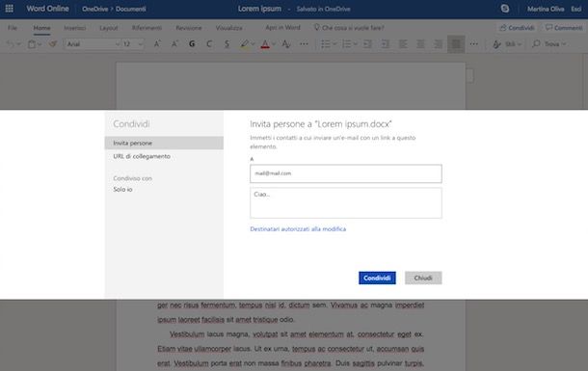The image size is (588, 371).
Task: Click the blue Condividi dialog button
Action: pos(377,278)
